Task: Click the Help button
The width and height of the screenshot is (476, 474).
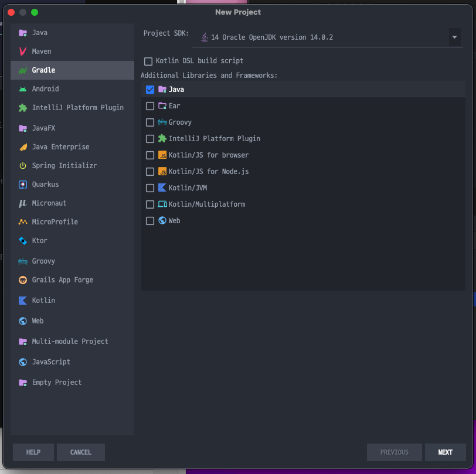Action: click(x=33, y=452)
